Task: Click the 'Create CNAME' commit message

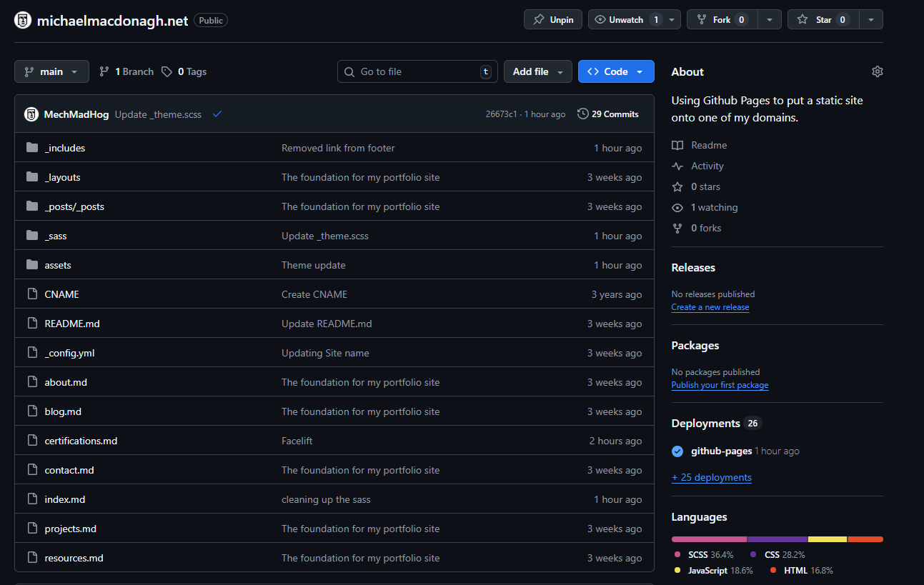Action: (x=314, y=294)
